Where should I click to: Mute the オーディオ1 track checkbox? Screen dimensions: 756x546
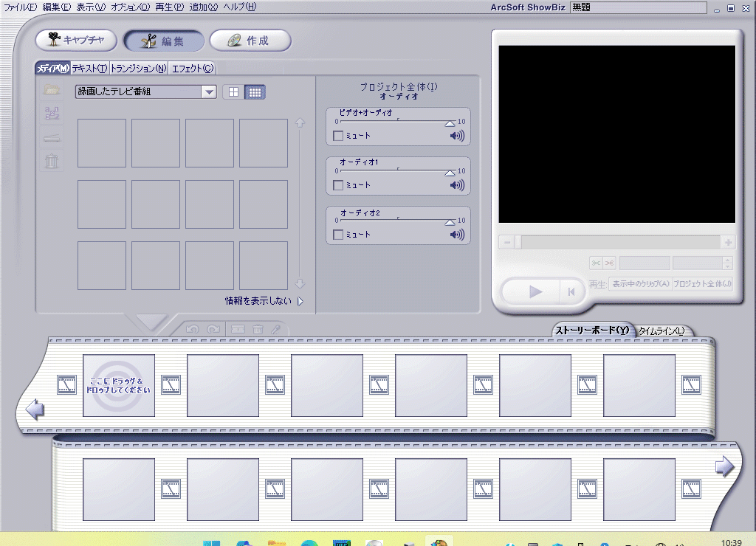point(338,185)
